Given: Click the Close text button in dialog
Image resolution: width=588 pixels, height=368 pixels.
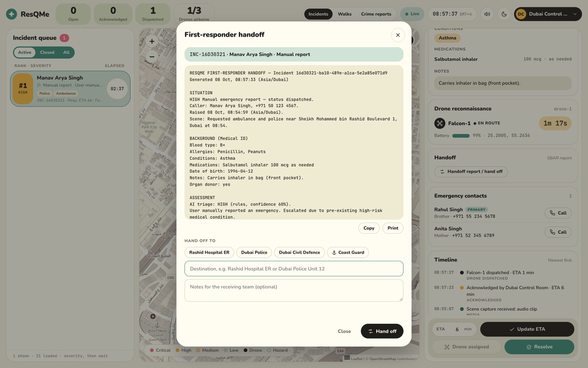Looking at the screenshot, I should pos(344,331).
